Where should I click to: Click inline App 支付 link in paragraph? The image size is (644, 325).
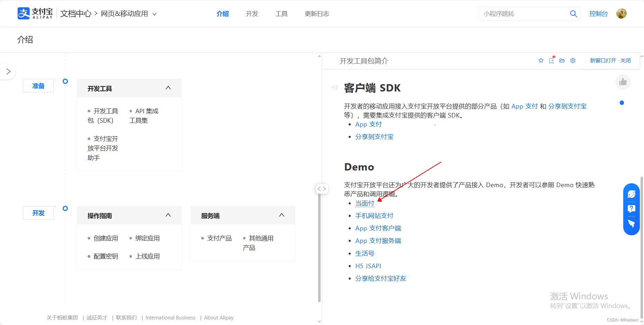tap(525, 106)
